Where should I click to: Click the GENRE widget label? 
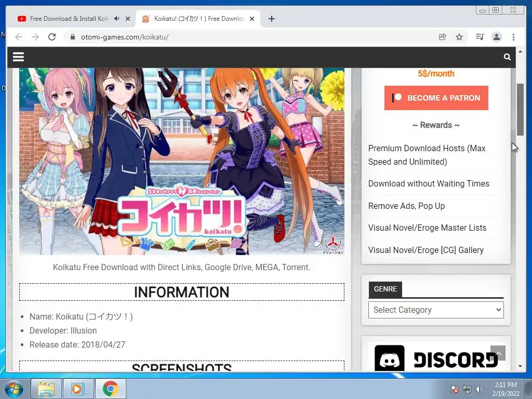(x=385, y=289)
